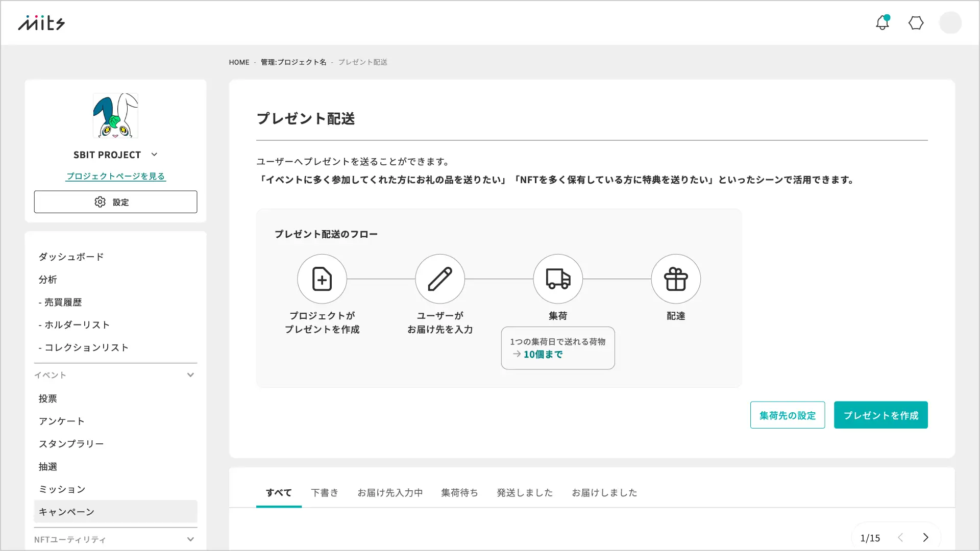
Task: Collapse the イベント section chevron
Action: (x=190, y=375)
